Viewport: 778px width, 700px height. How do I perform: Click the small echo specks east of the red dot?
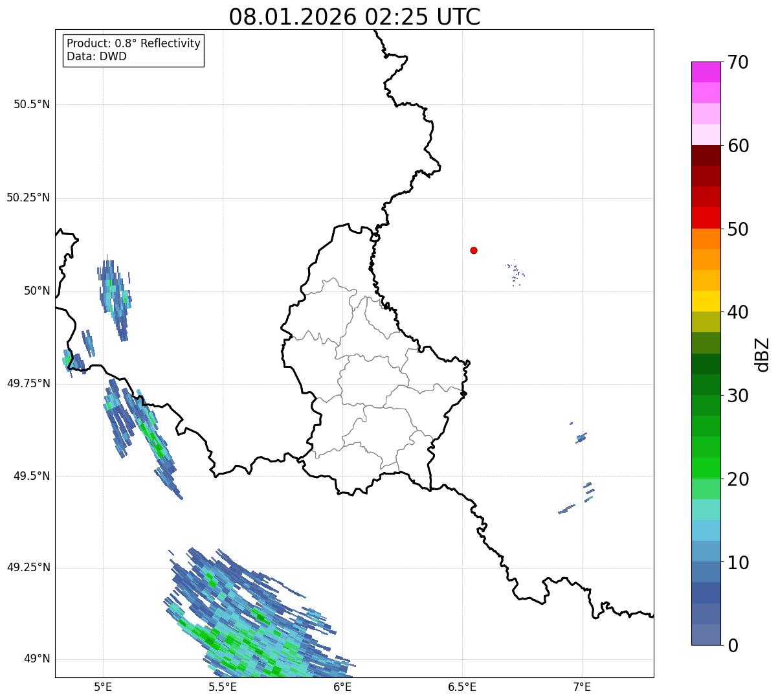click(515, 273)
